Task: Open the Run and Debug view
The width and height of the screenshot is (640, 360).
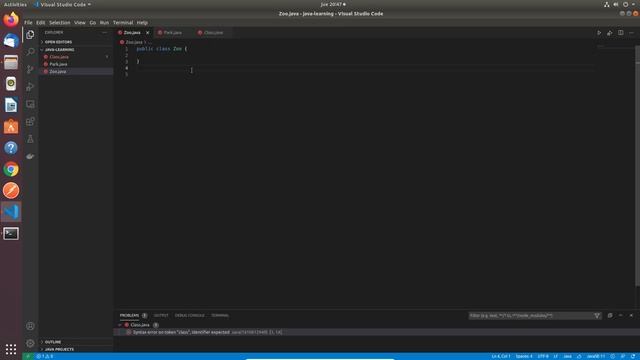Action: coord(30,87)
